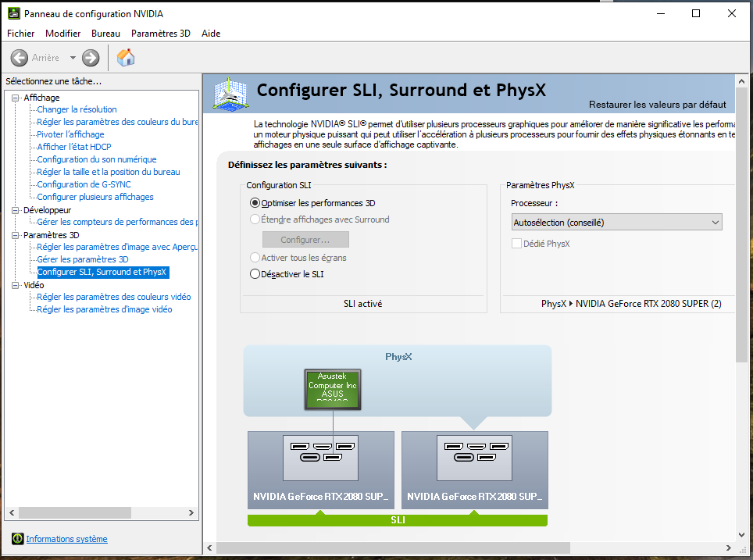
Task: Click task tree scroll right arrow
Action: click(191, 513)
